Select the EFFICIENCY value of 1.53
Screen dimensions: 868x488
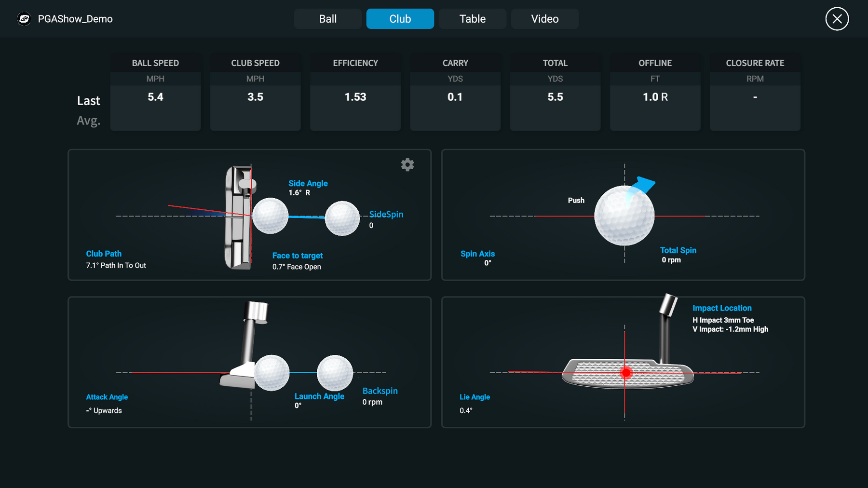coord(355,97)
